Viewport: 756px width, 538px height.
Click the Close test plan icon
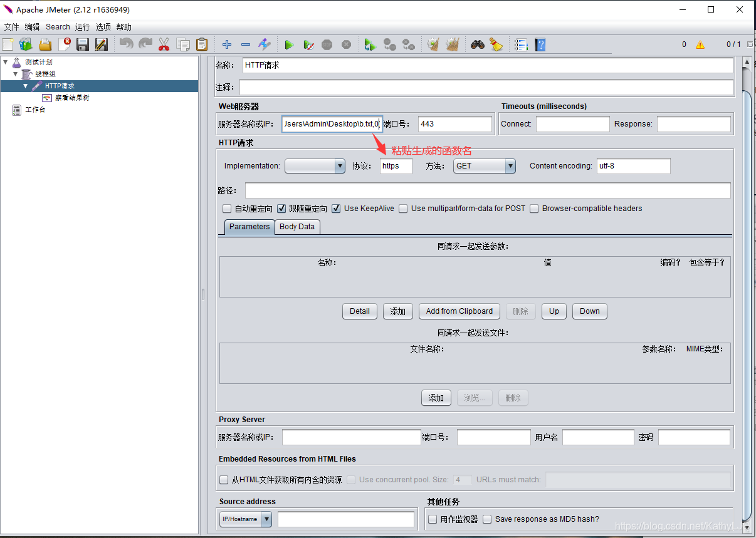[x=64, y=44]
